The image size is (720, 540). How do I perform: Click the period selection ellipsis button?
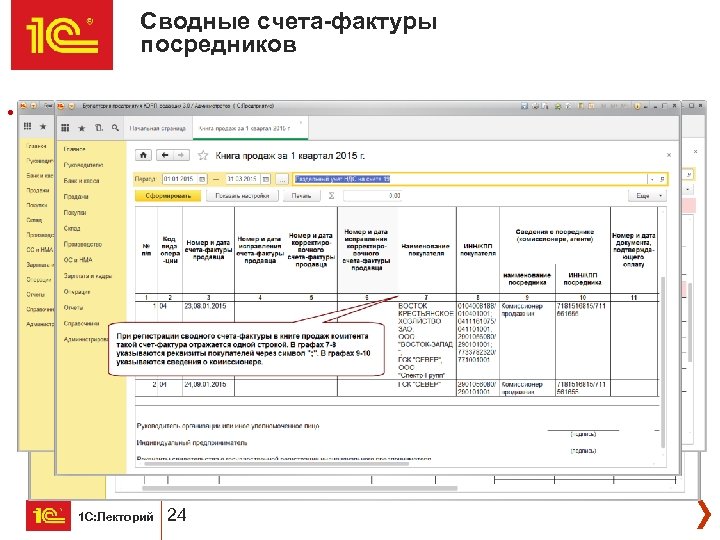click(282, 179)
